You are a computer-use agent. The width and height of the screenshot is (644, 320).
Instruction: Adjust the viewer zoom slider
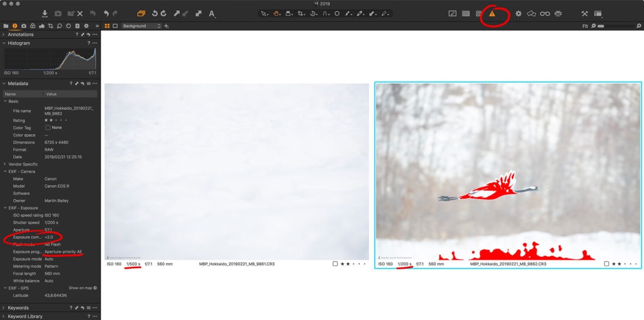pyautogui.click(x=615, y=26)
